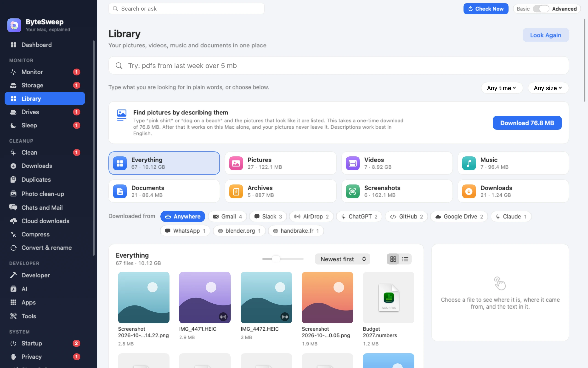Adjust the thumbnail size slider
Viewport: 588px width, 368px height.
click(x=283, y=259)
